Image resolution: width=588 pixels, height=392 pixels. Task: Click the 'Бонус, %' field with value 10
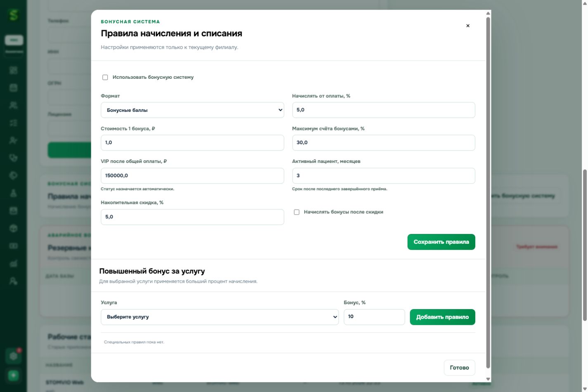pyautogui.click(x=374, y=317)
